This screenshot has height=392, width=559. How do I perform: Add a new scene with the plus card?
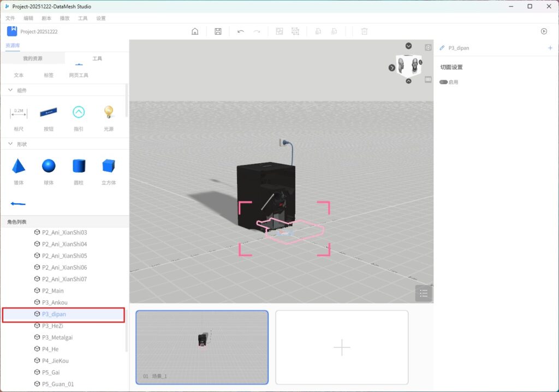[x=342, y=347]
